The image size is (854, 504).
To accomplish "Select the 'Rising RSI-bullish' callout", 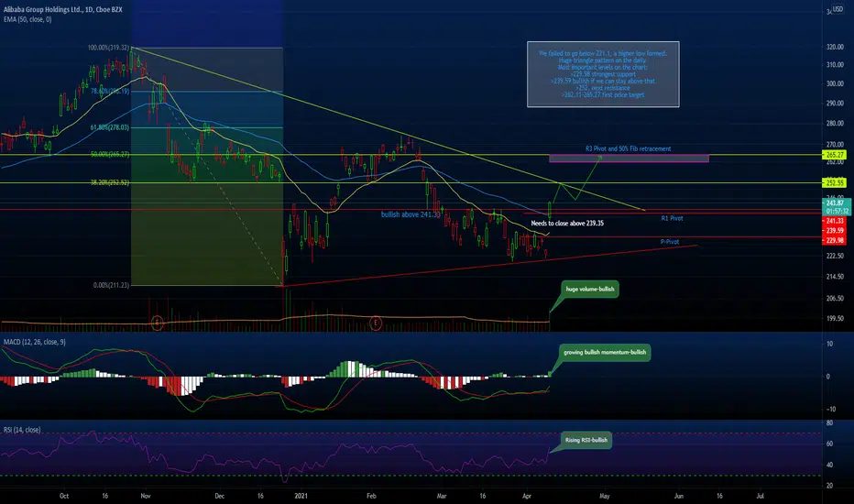I will click(586, 440).
